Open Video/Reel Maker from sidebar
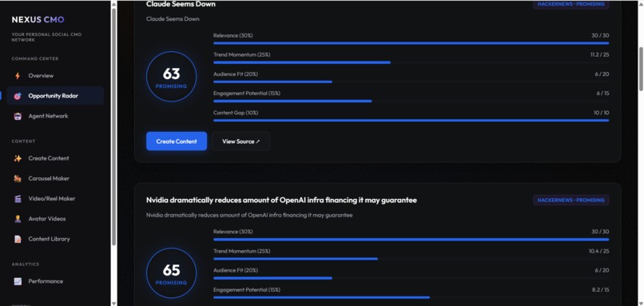This screenshot has height=306, width=644. [55, 199]
